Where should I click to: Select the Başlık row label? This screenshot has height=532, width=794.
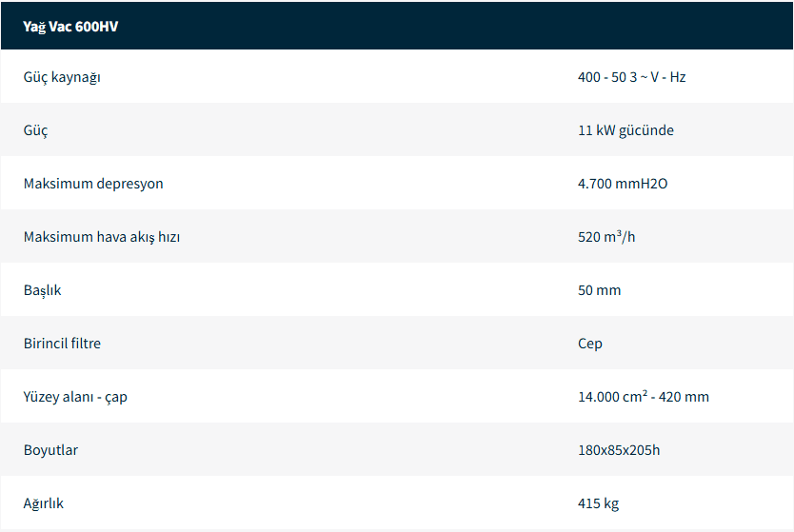click(42, 290)
